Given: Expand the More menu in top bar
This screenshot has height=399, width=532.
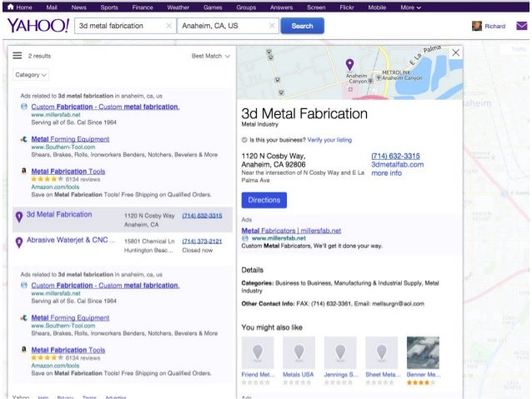Looking at the screenshot, I should (x=410, y=7).
